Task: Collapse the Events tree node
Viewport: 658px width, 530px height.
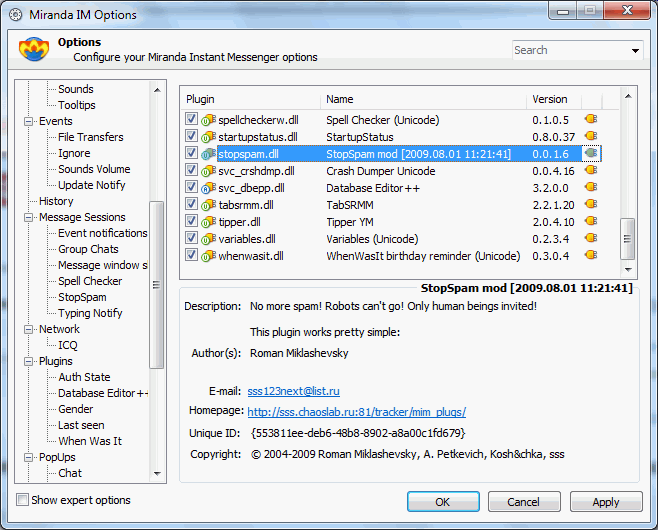Action: pyautogui.click(x=29, y=122)
